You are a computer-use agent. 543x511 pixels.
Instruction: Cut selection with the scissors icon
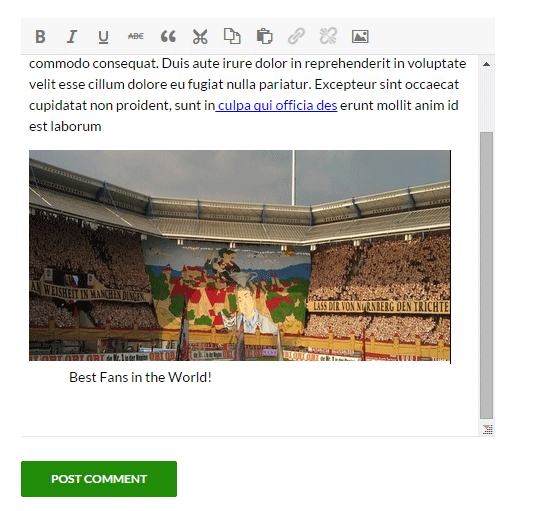pos(200,37)
